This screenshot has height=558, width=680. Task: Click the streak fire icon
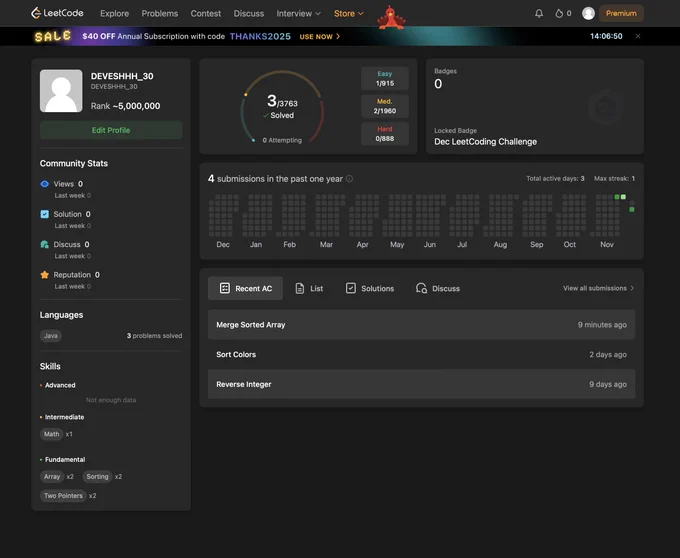559,13
